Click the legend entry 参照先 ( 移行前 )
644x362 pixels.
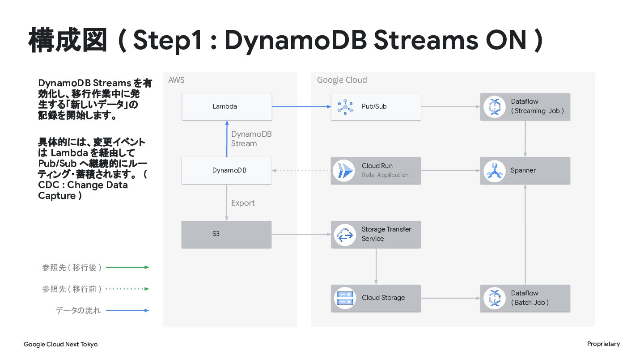72,289
